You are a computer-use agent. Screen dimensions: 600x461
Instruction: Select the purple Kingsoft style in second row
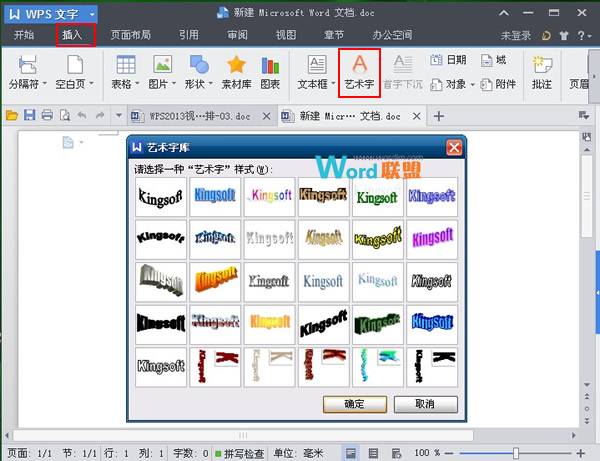click(432, 239)
